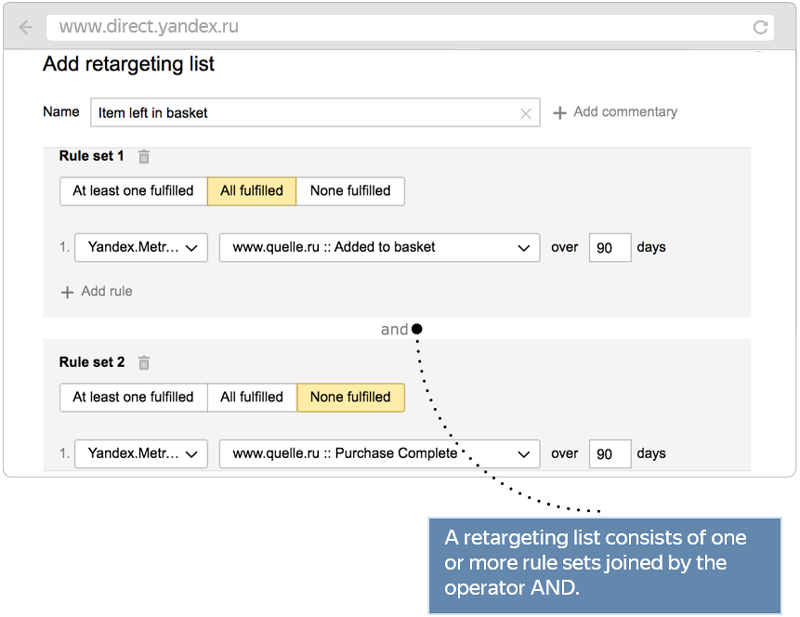Expand the 'Purchase Complete' goal dropdown

click(x=380, y=454)
